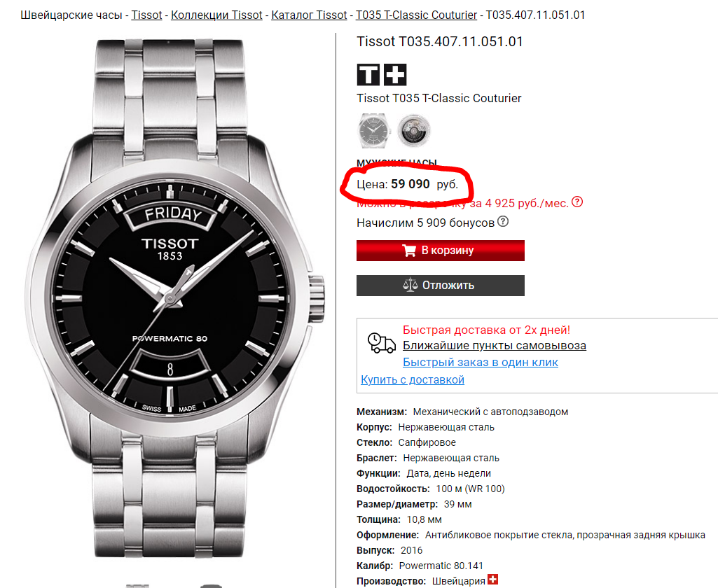Select the caseback view watch thumbnail
Viewport: 718px width, 588px height.
click(x=413, y=130)
